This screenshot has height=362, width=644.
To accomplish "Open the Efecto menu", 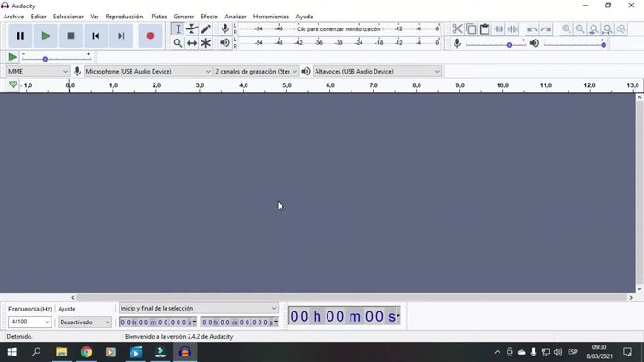I will click(209, 17).
